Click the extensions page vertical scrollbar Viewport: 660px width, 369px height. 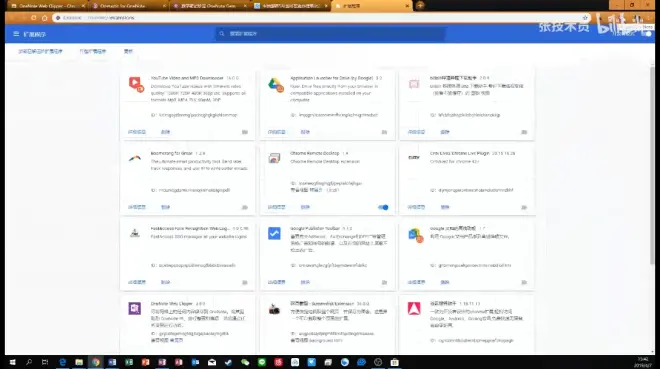(x=652, y=164)
